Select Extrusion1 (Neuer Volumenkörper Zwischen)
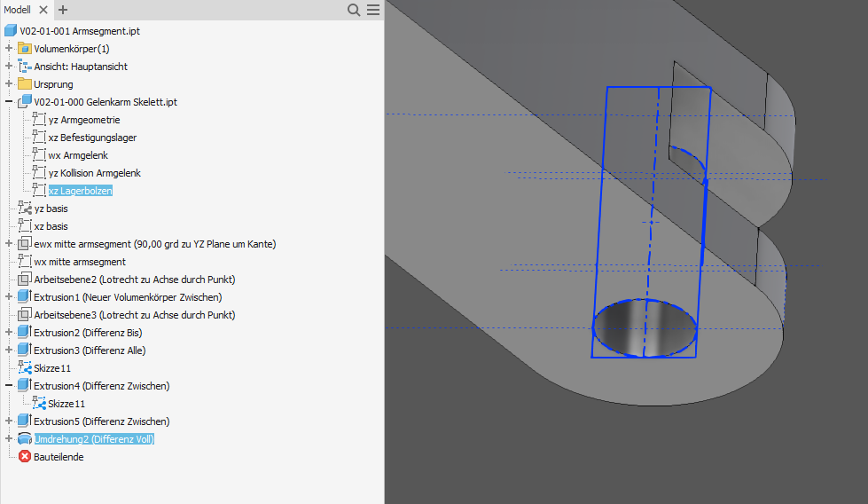 (128, 297)
